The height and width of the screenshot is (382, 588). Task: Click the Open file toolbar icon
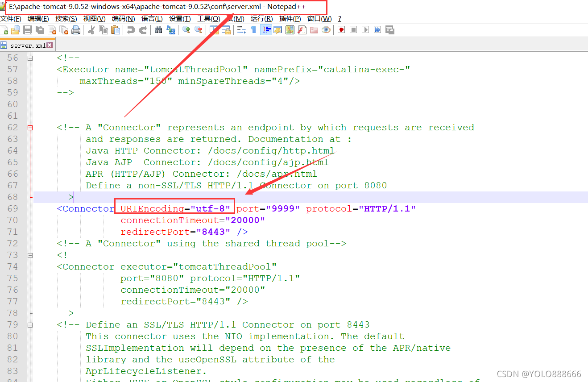click(16, 30)
